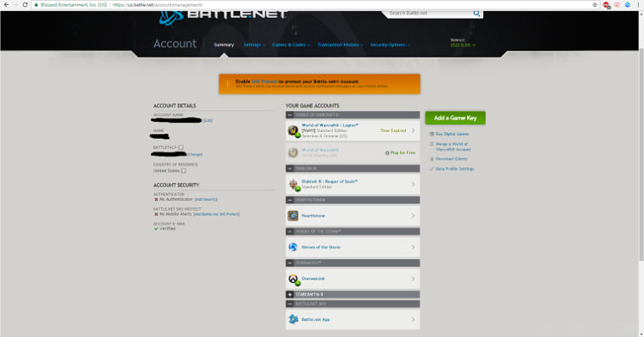
Task: Click SMS Protect link in orange banner
Action: click(264, 81)
